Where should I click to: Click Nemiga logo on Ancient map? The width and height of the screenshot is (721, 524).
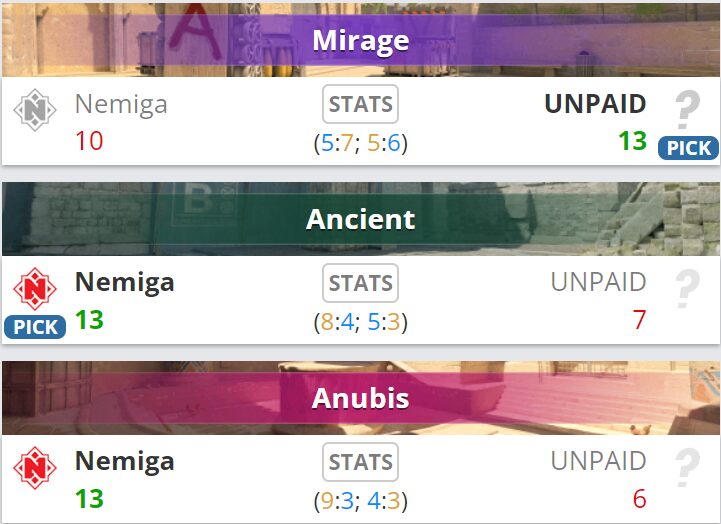34,288
